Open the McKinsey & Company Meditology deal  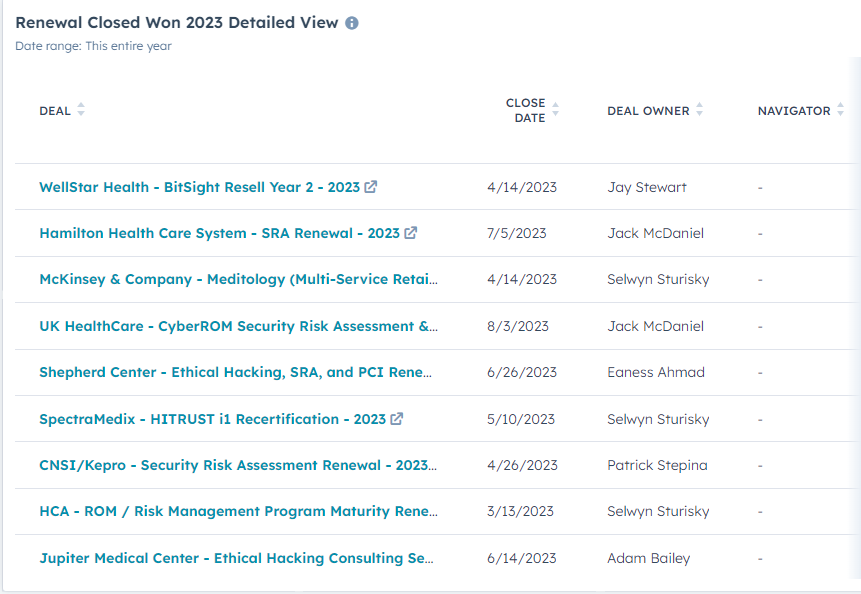tap(238, 280)
